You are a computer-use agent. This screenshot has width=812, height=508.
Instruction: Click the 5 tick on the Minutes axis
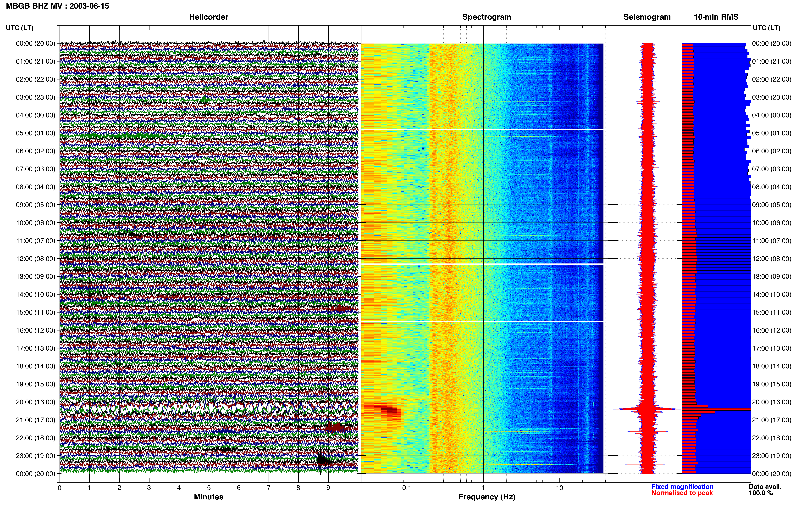point(209,488)
